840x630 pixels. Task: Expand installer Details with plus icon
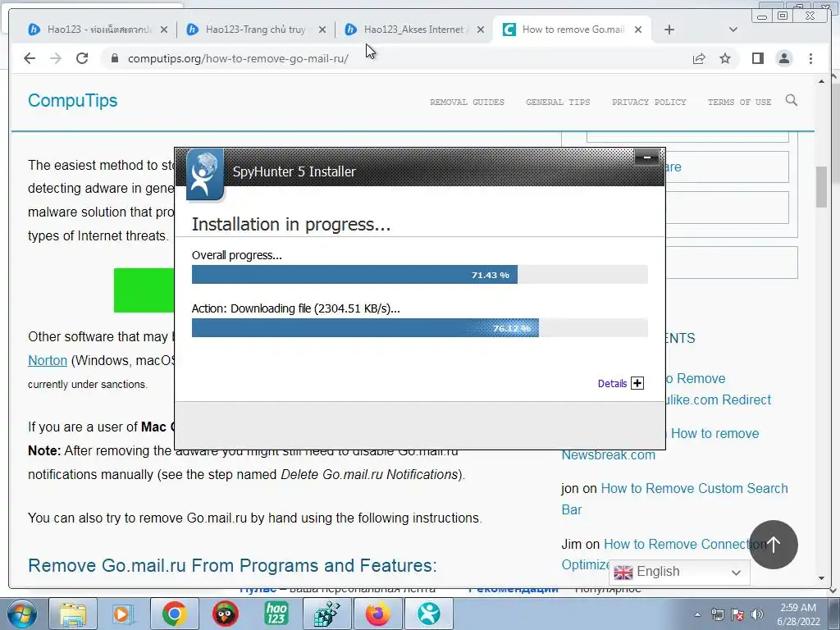tap(637, 383)
